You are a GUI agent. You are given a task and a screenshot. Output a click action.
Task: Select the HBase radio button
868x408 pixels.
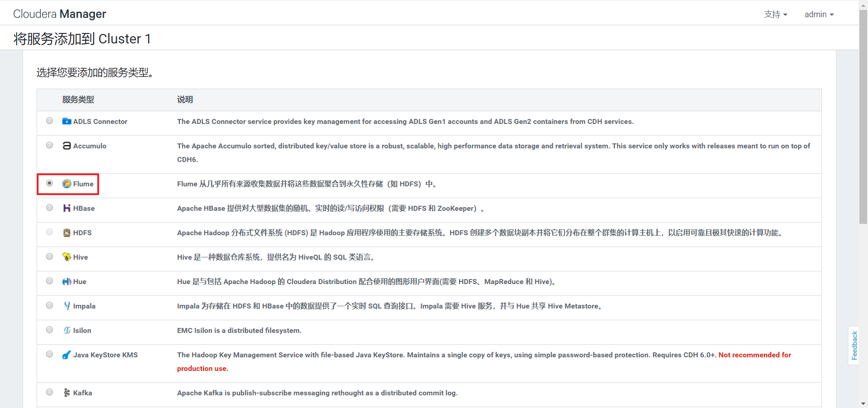50,208
